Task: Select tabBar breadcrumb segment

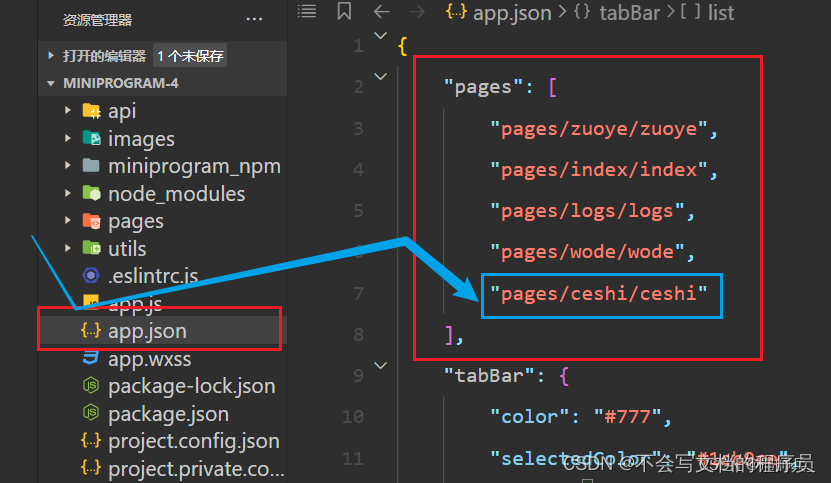Action: pyautogui.click(x=630, y=13)
